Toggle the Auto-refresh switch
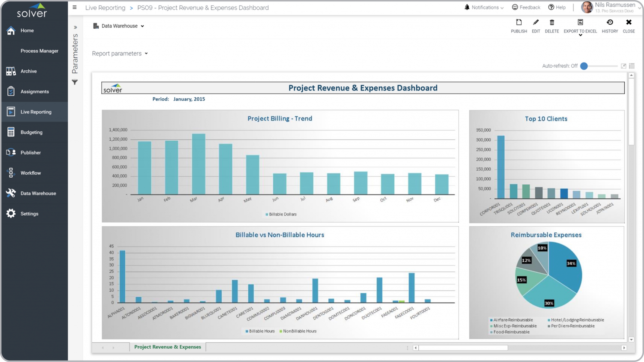The image size is (644, 362). (x=584, y=66)
